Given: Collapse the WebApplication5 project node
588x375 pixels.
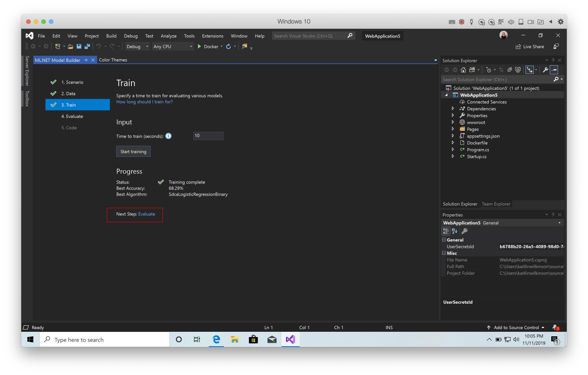Looking at the screenshot, I should [446, 94].
